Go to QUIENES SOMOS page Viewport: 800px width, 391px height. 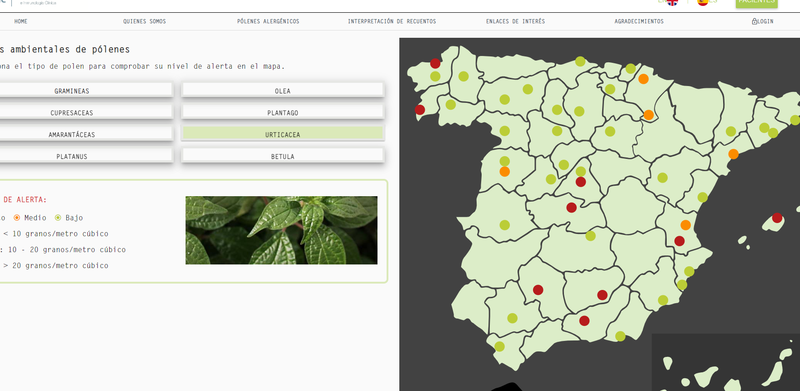144,21
